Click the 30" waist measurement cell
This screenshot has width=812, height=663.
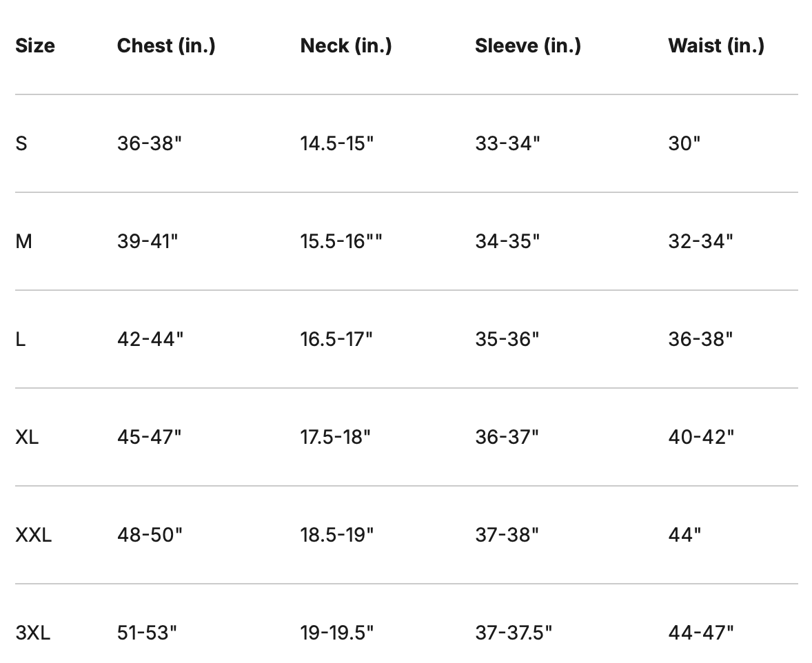[684, 143]
